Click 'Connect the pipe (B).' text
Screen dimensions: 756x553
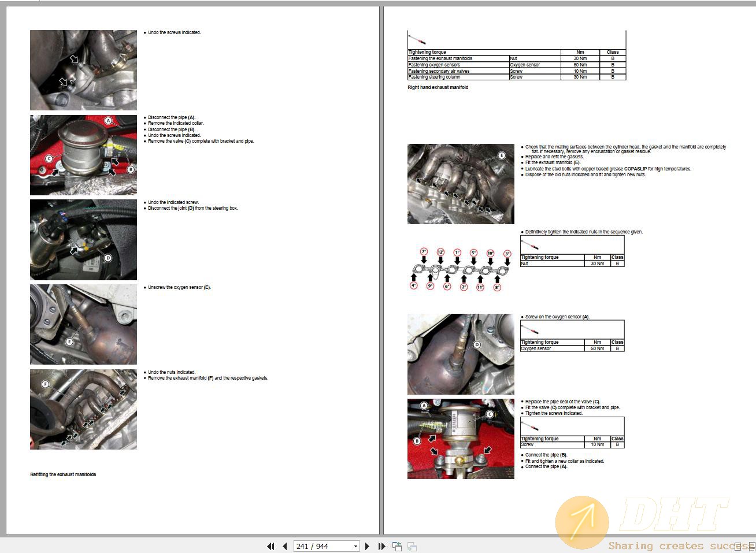point(546,455)
